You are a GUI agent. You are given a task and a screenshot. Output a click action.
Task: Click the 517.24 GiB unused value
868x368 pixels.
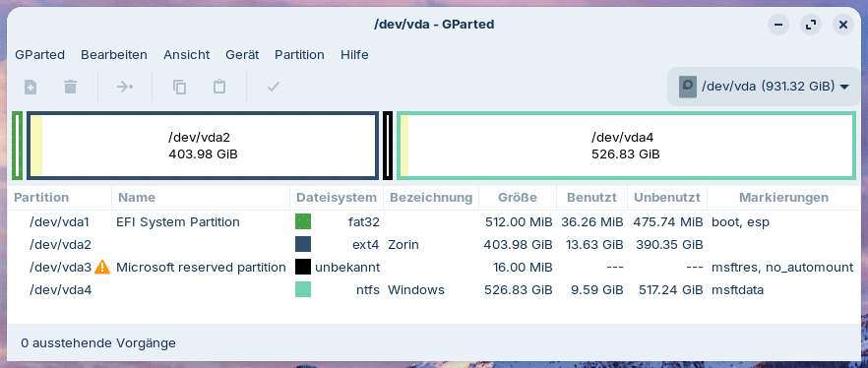pyautogui.click(x=671, y=289)
